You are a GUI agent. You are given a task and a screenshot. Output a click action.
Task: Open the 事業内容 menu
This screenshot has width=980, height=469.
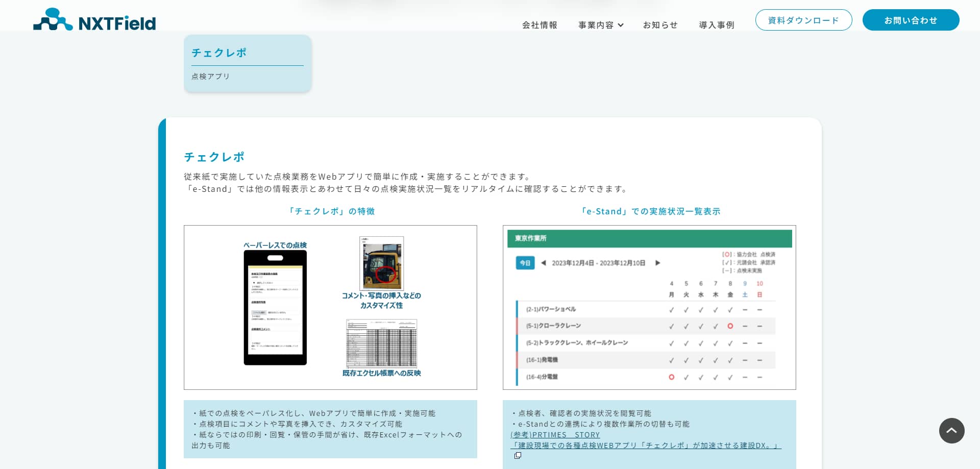click(x=601, y=25)
